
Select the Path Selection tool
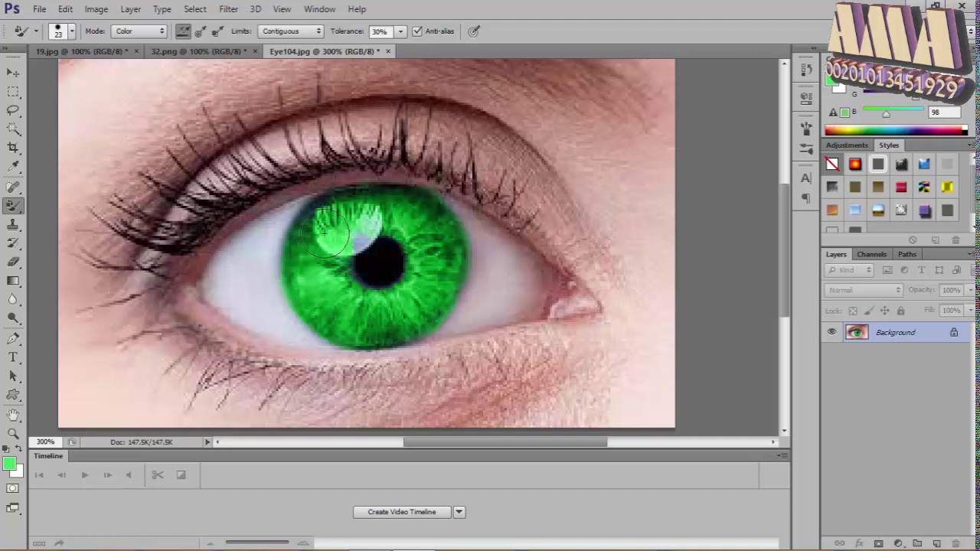[13, 377]
